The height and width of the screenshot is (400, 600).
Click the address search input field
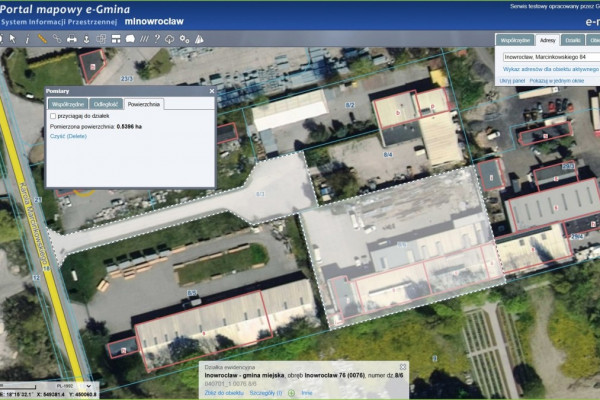550,57
